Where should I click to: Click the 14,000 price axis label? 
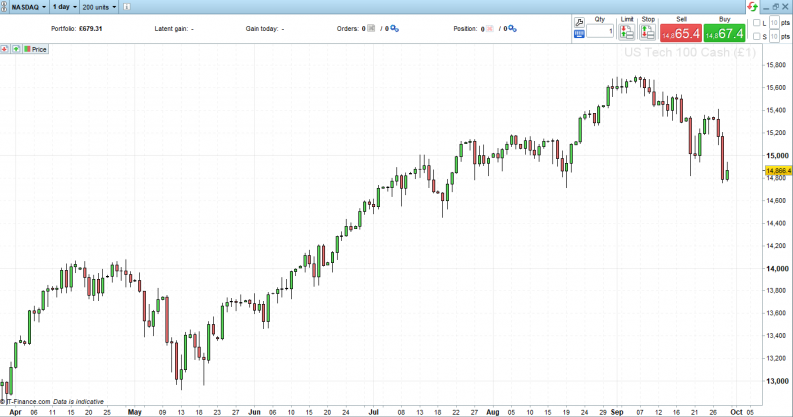pos(777,268)
